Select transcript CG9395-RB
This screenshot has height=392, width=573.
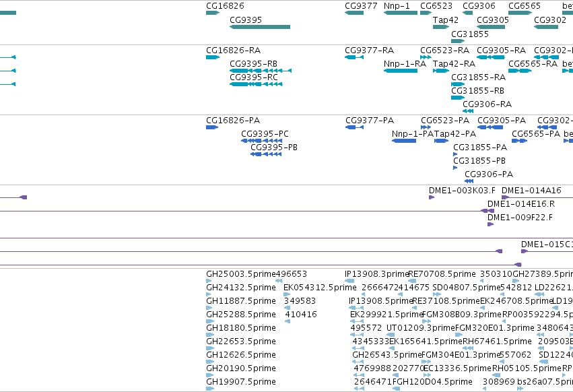pos(261,71)
